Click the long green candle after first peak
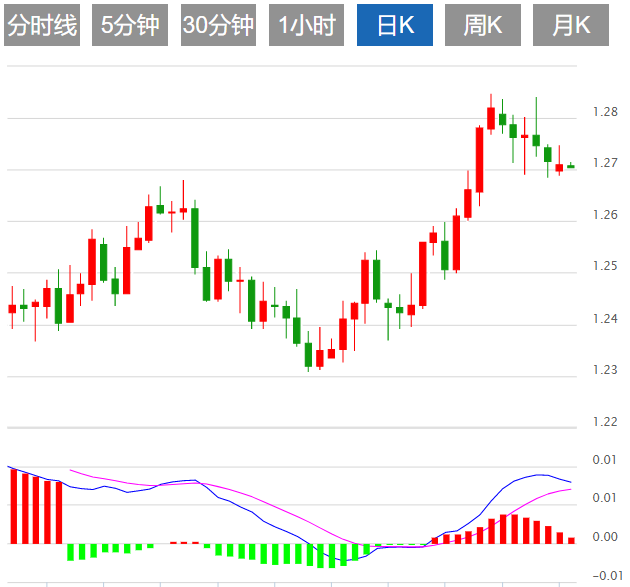This screenshot has width=630, height=587. (195, 238)
